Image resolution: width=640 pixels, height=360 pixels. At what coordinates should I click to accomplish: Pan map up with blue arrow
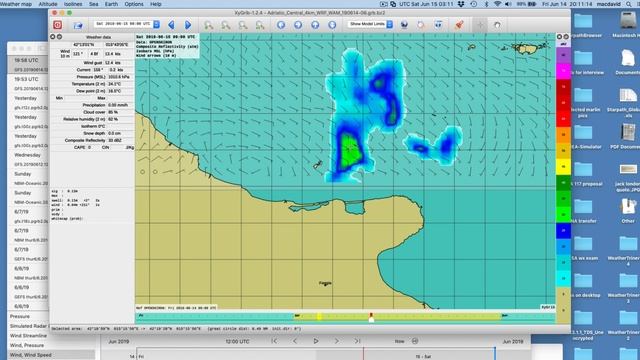point(315,25)
